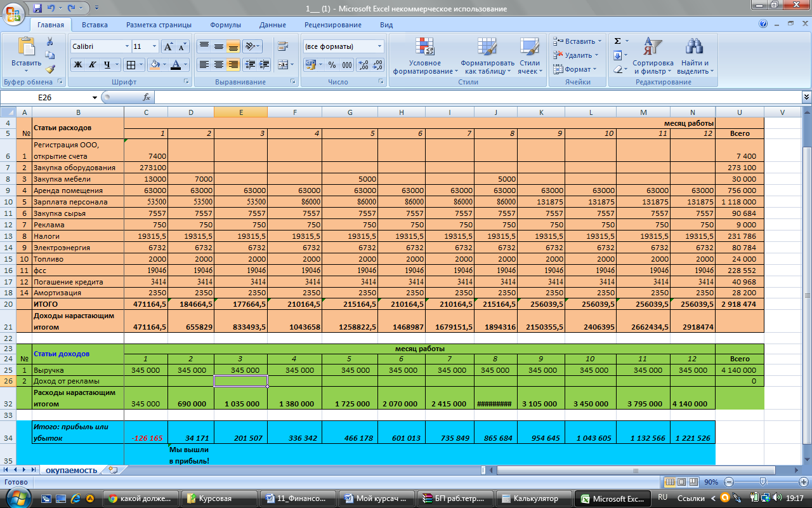The width and height of the screenshot is (812, 508).
Task: Open text orientation options
Action: tap(252, 46)
